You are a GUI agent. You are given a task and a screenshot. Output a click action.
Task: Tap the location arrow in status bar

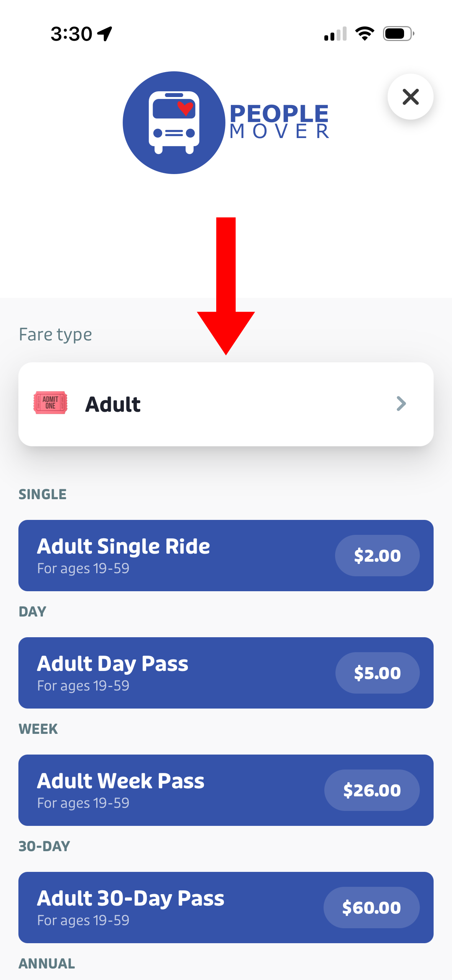coord(105,34)
